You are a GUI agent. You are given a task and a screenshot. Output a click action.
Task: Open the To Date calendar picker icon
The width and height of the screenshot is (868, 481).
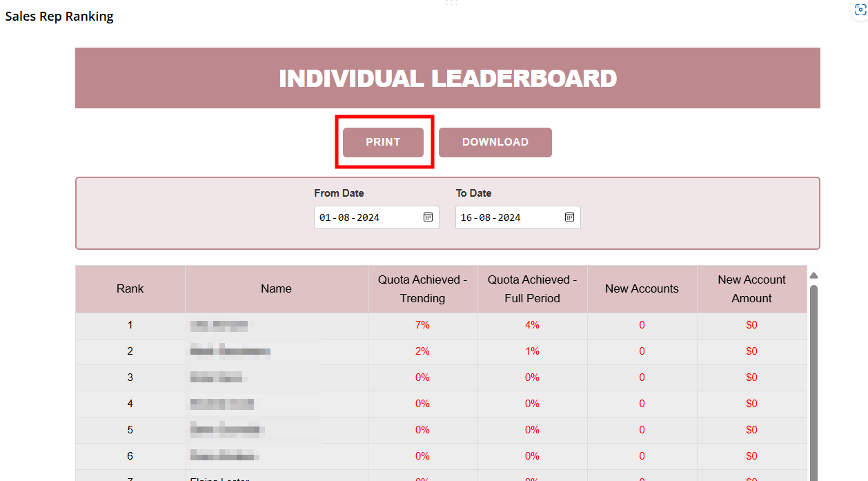coord(569,217)
